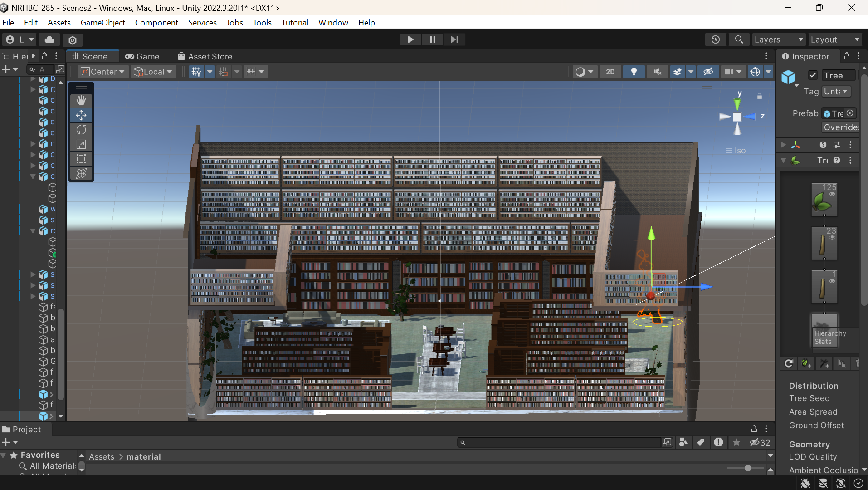Image resolution: width=868 pixels, height=490 pixels.
Task: Open Transform component help icon
Action: point(823,145)
